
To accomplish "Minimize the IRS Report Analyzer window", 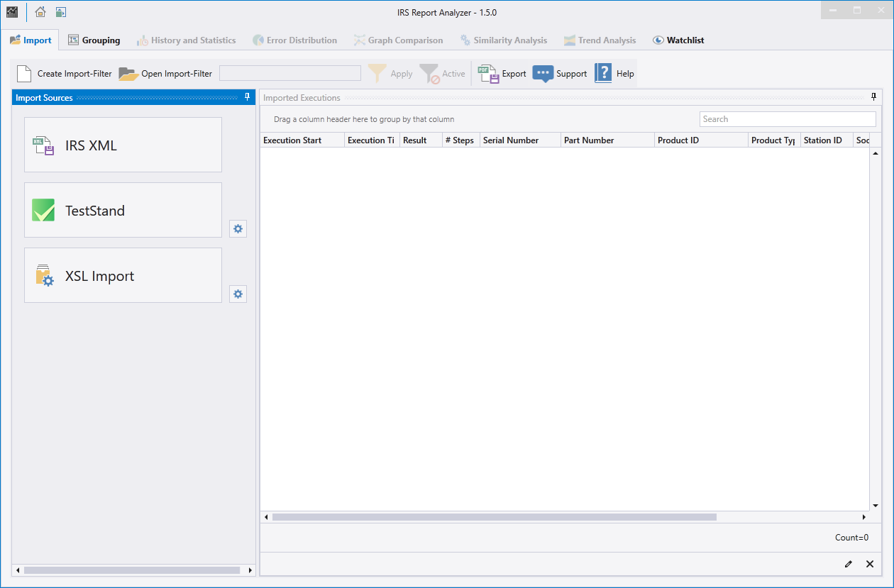I will [832, 10].
